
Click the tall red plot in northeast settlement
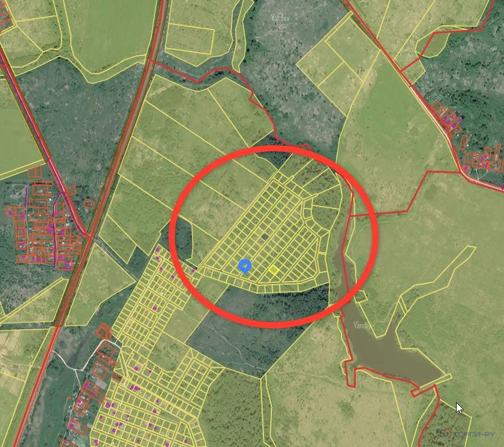pos(463,143)
